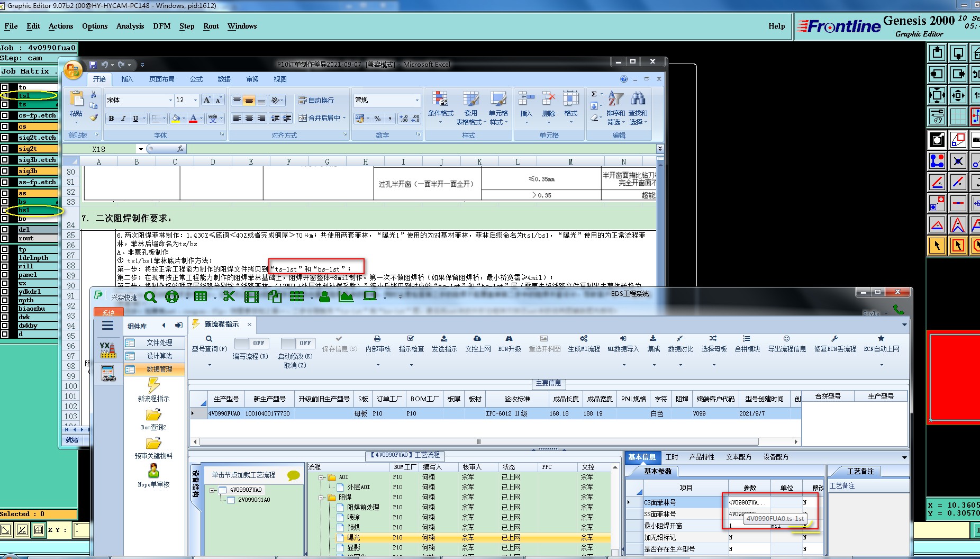The height and width of the screenshot is (559, 980).
Task: Switch to 产品特性 tab in EDS panel
Action: [x=702, y=457]
